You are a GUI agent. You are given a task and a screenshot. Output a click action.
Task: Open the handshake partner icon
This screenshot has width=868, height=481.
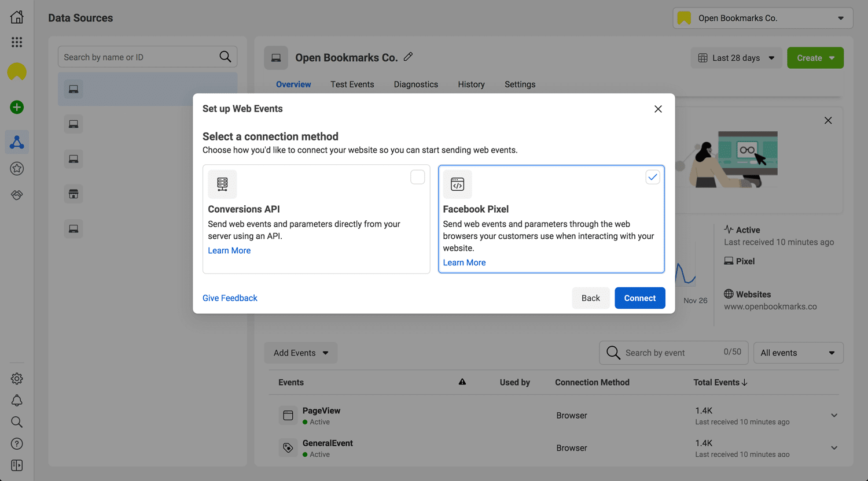tap(17, 195)
